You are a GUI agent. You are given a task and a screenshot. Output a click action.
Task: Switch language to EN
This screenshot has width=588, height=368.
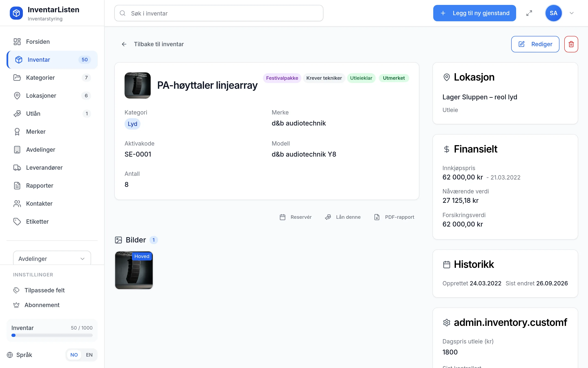pyautogui.click(x=89, y=355)
